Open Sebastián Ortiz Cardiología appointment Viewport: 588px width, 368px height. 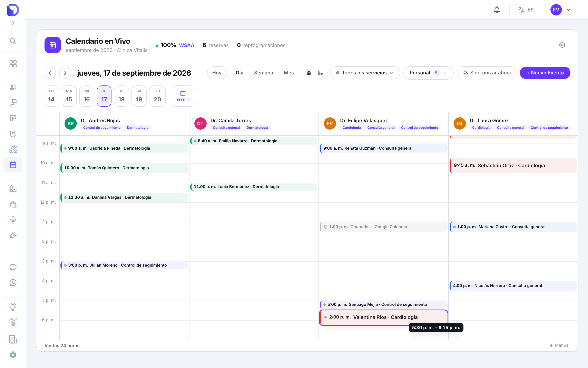pyautogui.click(x=513, y=166)
